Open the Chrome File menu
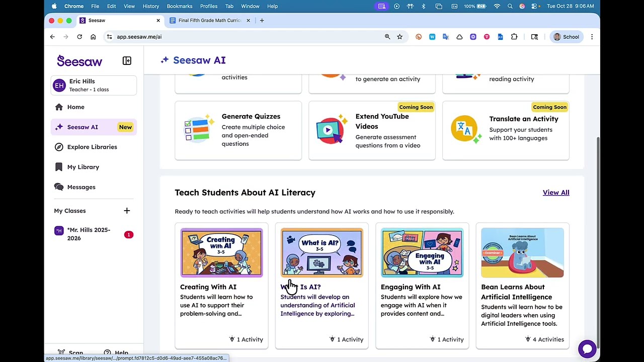 click(95, 6)
